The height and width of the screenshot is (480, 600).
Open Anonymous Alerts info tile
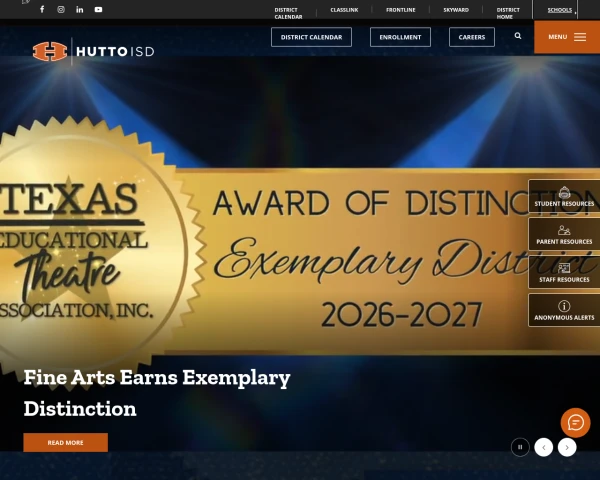click(564, 310)
